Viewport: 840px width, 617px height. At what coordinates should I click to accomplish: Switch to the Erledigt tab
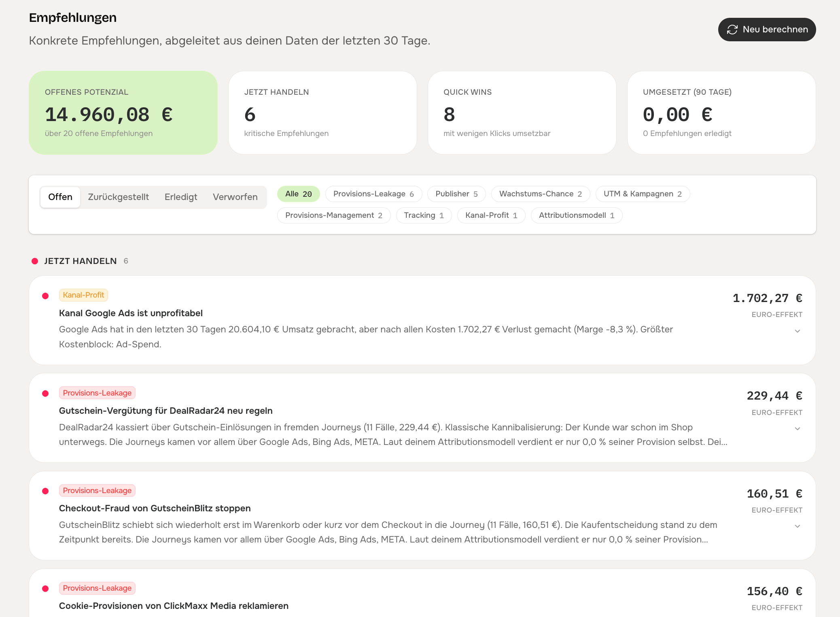[181, 197]
